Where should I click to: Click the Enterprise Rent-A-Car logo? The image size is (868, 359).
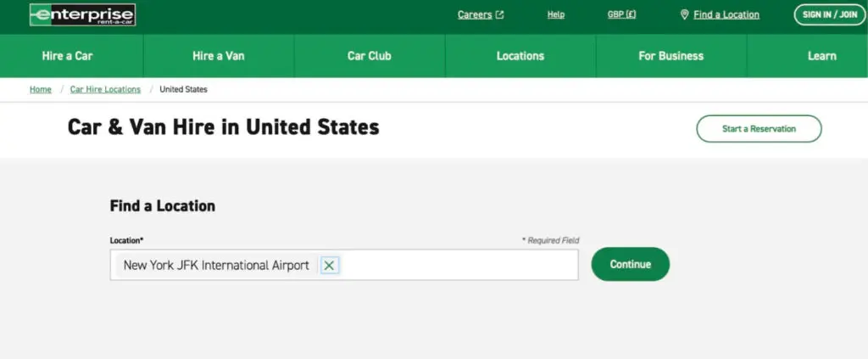tap(82, 14)
